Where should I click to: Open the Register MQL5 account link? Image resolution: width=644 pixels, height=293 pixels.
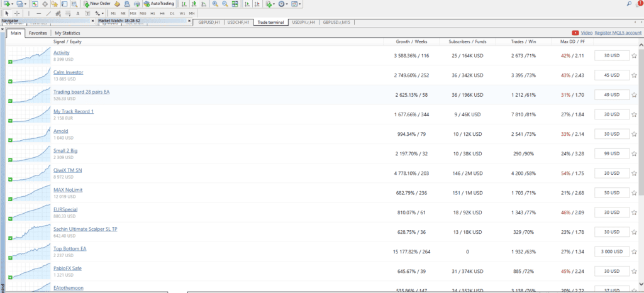618,33
